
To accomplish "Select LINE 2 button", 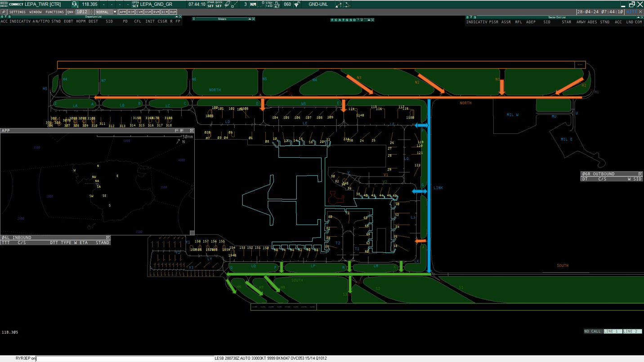I will click(632, 331).
